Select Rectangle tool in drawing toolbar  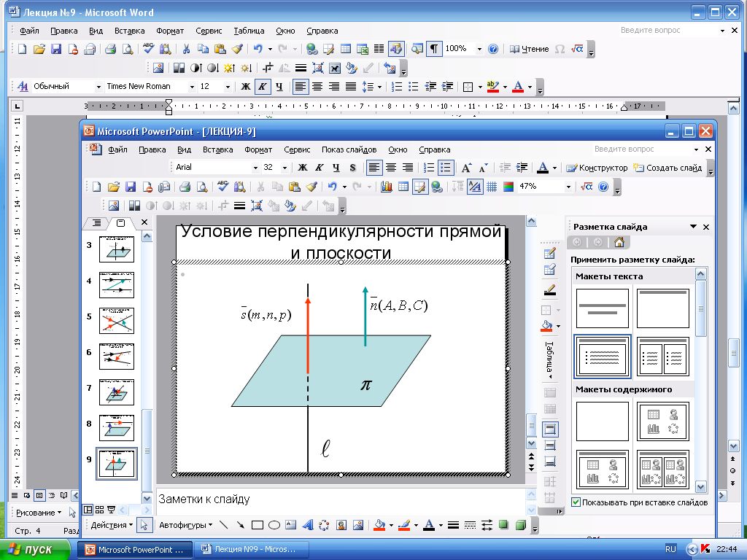click(x=258, y=525)
